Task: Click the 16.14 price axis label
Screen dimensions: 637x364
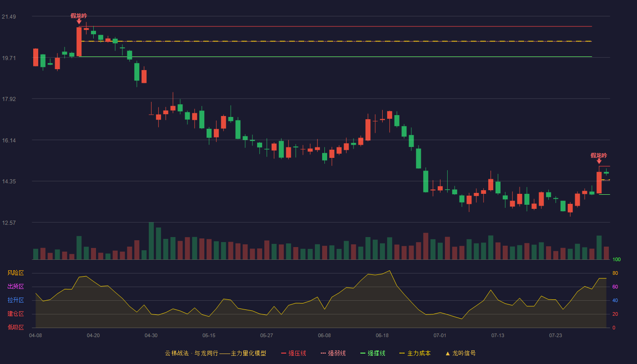Action: 9,141
